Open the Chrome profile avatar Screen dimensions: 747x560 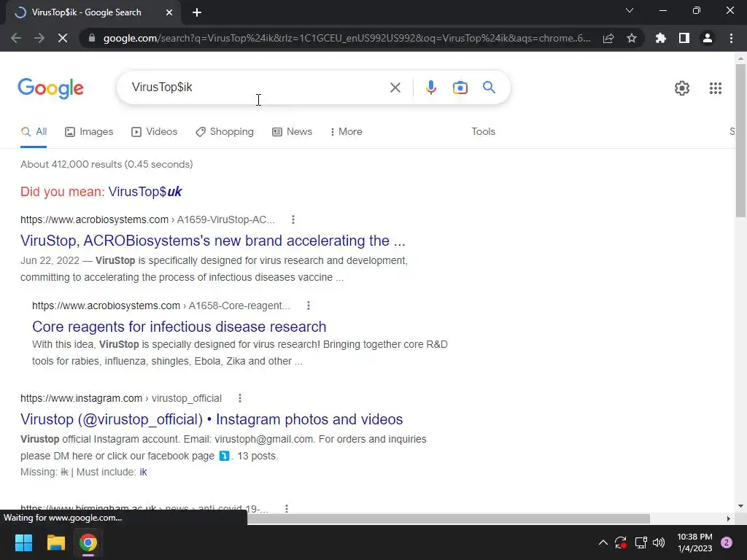click(708, 38)
